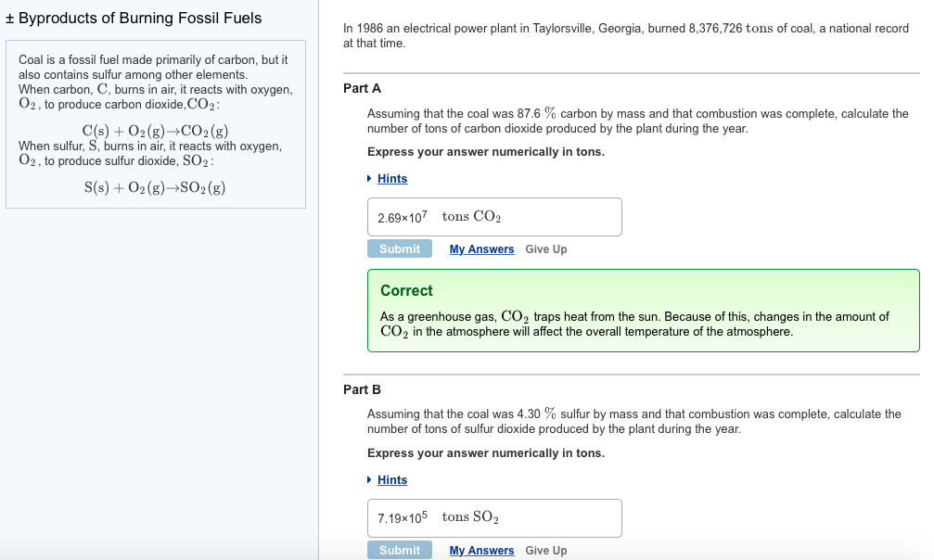
Task: Open My Answers for Part B
Action: pos(481,551)
